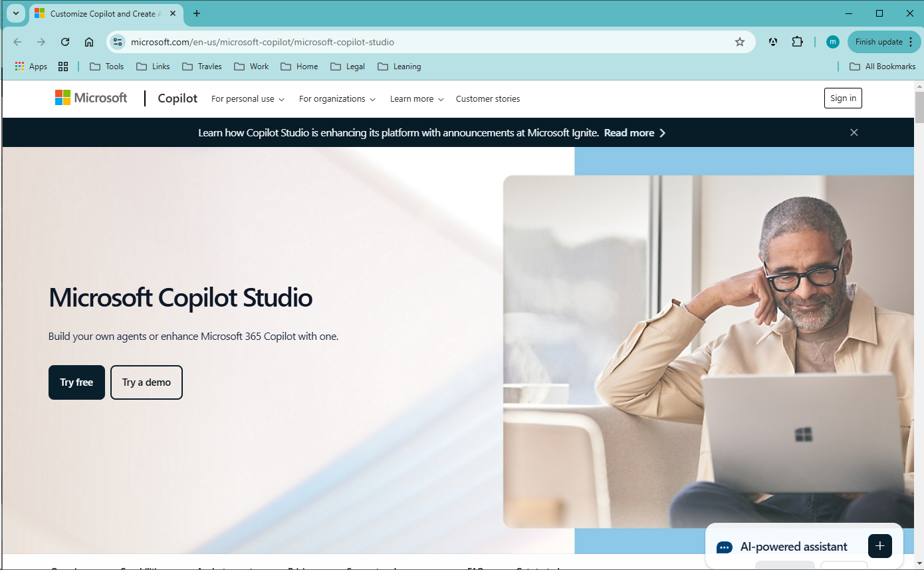Open the Leaning bookmarks folder
The width and height of the screenshot is (924, 570).
(399, 67)
